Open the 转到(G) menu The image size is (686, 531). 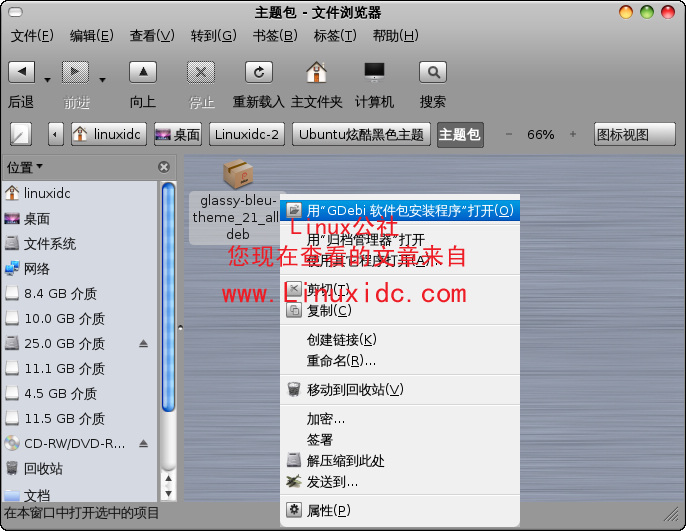(x=213, y=35)
